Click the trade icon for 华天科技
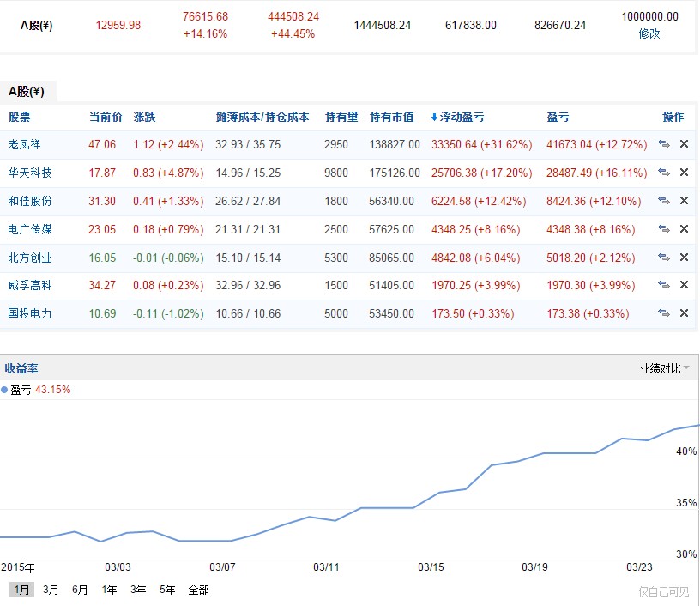 coord(664,173)
